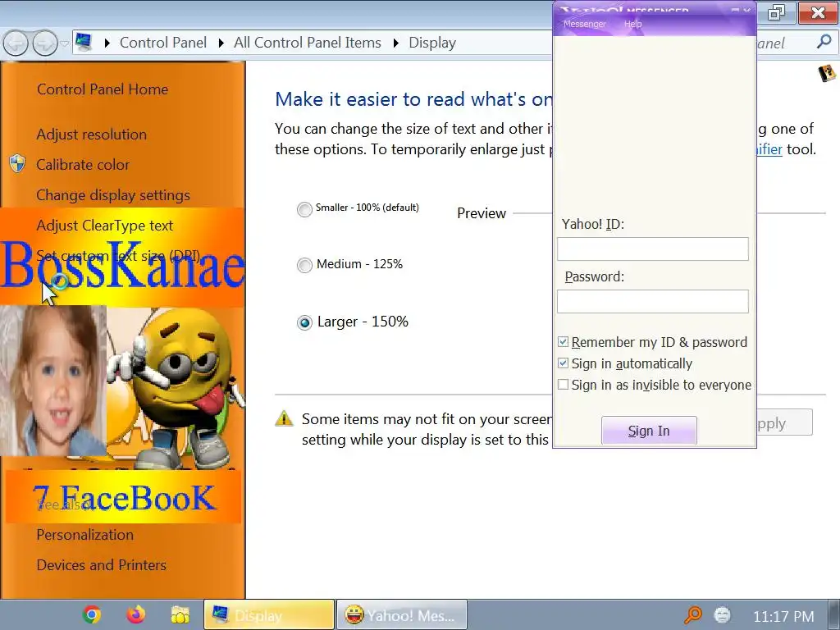Expand the arrow after All Control Panel Items

pyautogui.click(x=396, y=43)
